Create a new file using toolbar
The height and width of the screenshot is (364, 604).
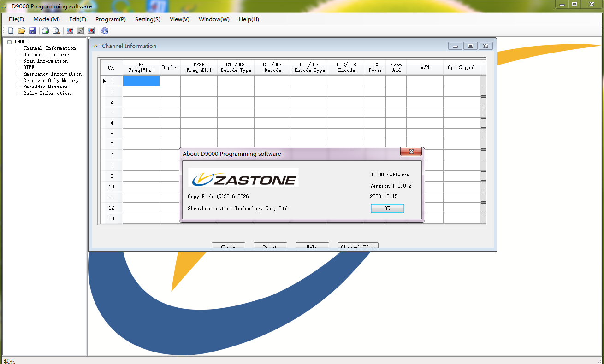coord(10,30)
